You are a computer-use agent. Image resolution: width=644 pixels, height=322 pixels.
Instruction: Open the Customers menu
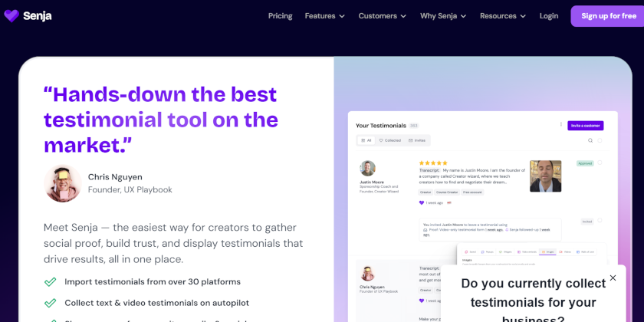coord(383,16)
